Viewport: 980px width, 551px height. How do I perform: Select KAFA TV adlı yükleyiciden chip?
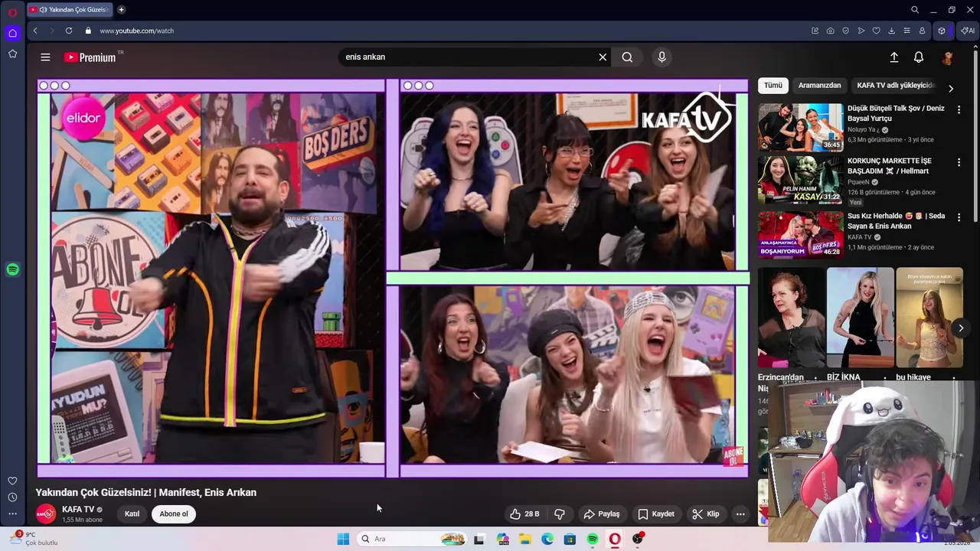896,86
